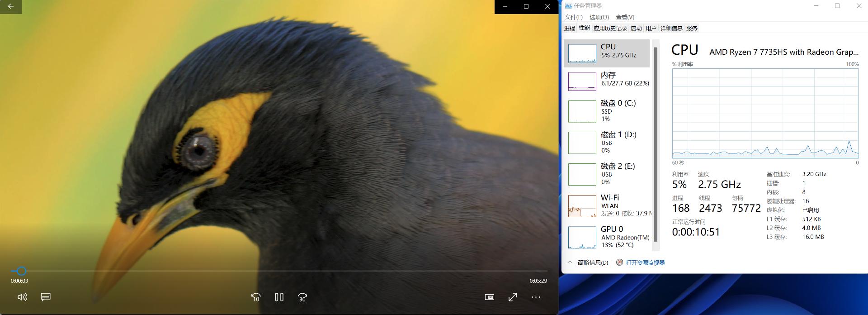Click the 0:00:10:51 uptime value
The height and width of the screenshot is (315, 868).
[x=696, y=232]
